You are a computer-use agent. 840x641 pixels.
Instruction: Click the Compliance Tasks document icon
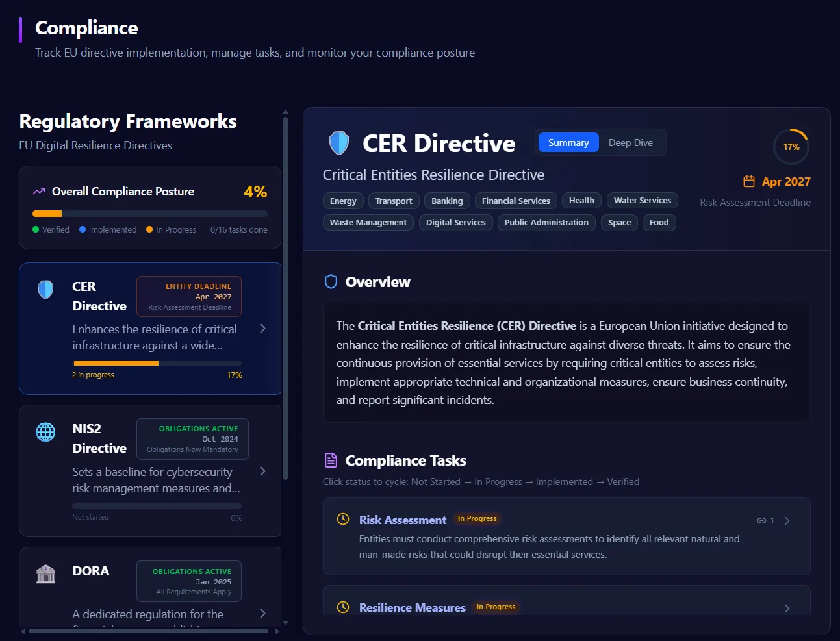(x=331, y=460)
